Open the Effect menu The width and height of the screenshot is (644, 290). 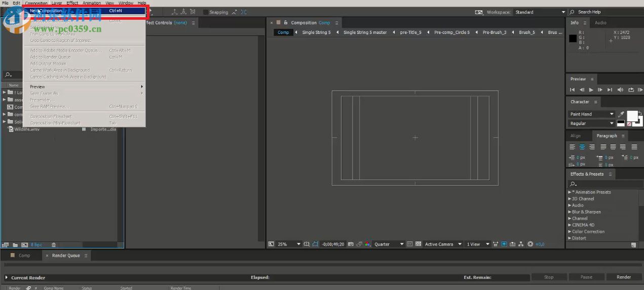tap(72, 3)
